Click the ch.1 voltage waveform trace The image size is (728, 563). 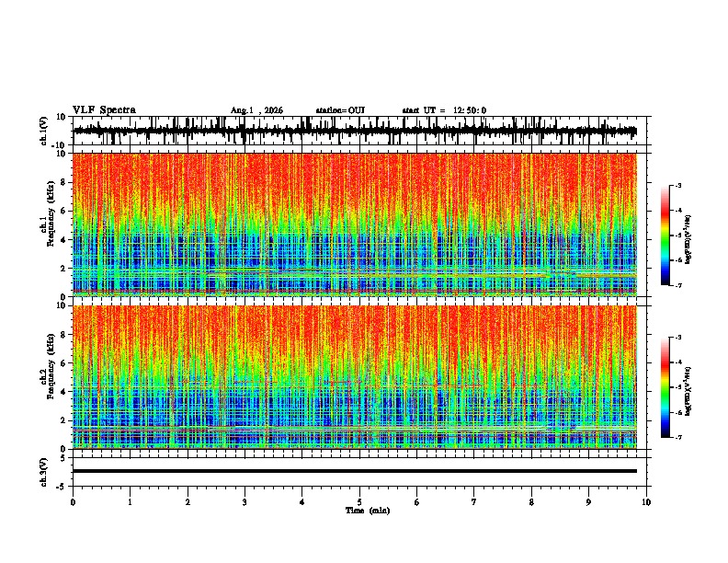pyautogui.click(x=355, y=131)
